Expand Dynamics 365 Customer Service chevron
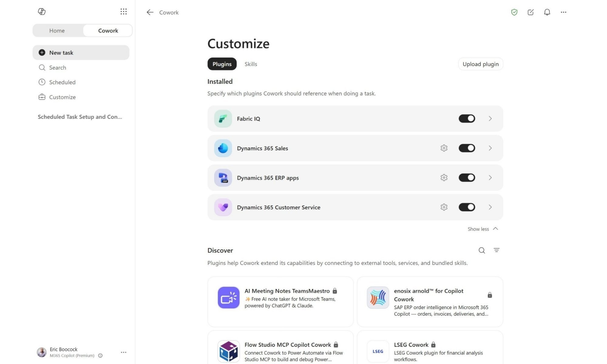This screenshot has height=364, width=607. click(x=490, y=207)
